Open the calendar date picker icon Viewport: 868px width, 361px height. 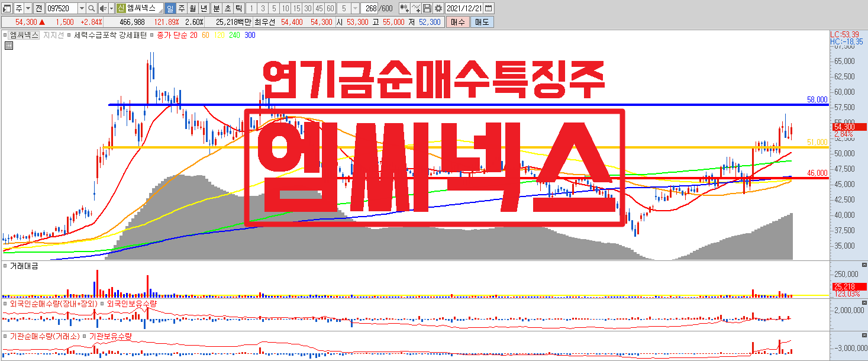click(488, 8)
